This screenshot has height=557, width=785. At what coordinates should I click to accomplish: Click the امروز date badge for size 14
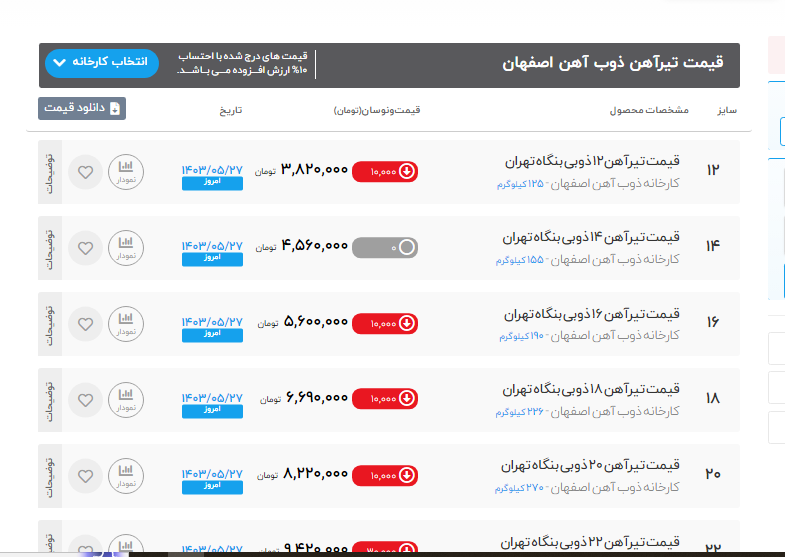pos(212,259)
